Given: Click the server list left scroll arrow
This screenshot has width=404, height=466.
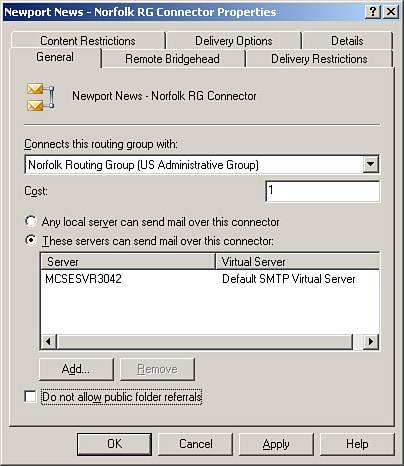Looking at the screenshot, I should pyautogui.click(x=48, y=341).
